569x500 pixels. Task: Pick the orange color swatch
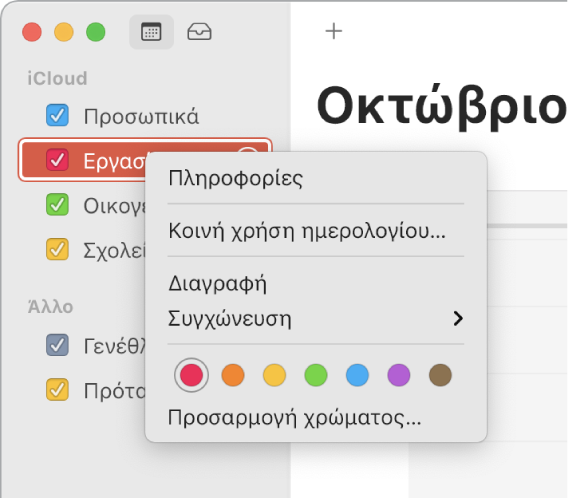coord(233,375)
